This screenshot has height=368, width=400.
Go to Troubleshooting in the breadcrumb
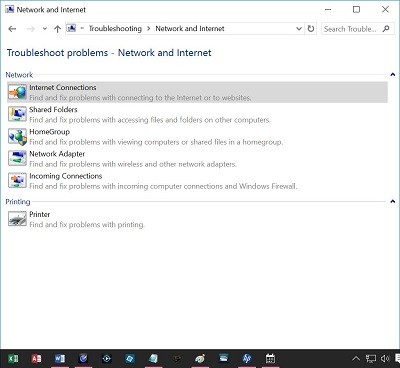pos(115,29)
